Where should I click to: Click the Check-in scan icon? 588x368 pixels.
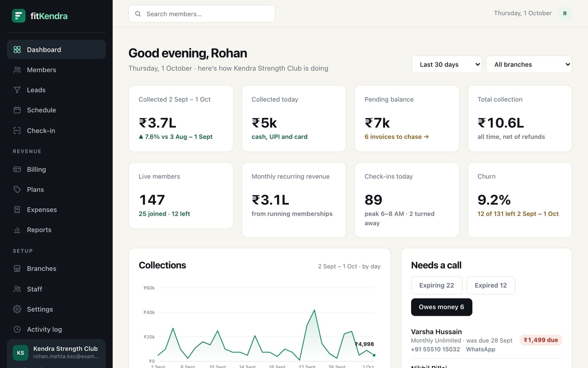tap(17, 131)
